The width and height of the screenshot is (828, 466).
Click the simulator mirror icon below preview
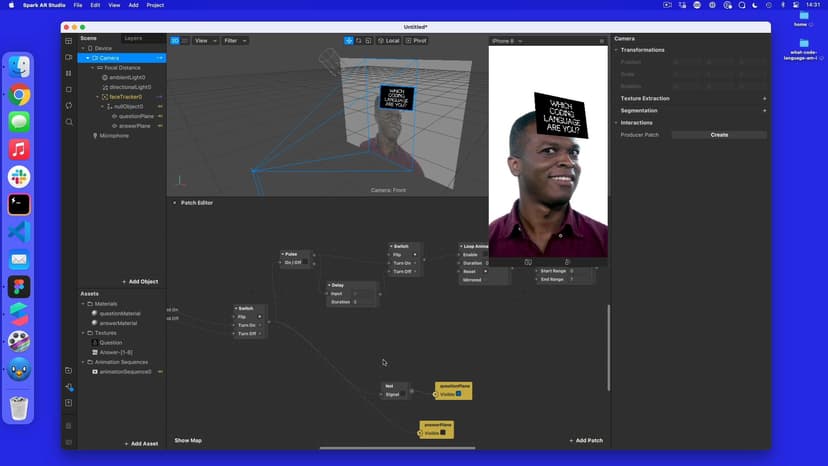click(528, 262)
